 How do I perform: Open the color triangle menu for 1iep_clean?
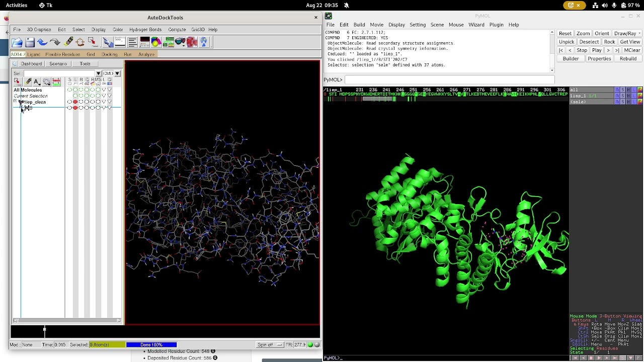(x=110, y=102)
